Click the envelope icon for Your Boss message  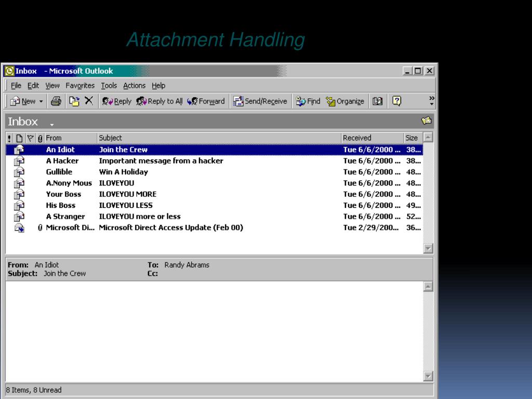[x=19, y=194]
